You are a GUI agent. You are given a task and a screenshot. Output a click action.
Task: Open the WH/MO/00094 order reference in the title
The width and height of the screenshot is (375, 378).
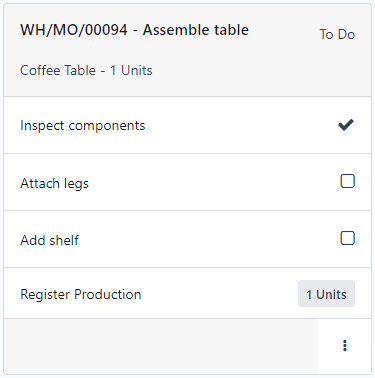pos(74,30)
